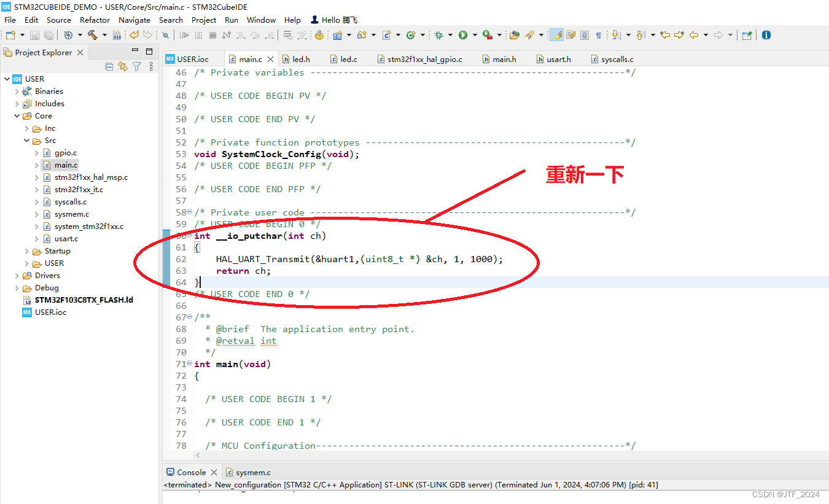Start debugging with the bug icon

click(x=438, y=35)
